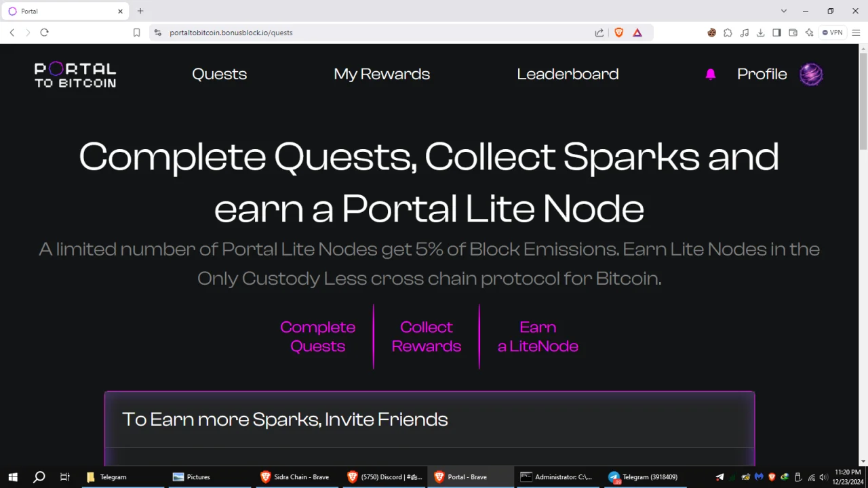Open a new browser tab
This screenshot has width=868, height=488.
pos(140,11)
